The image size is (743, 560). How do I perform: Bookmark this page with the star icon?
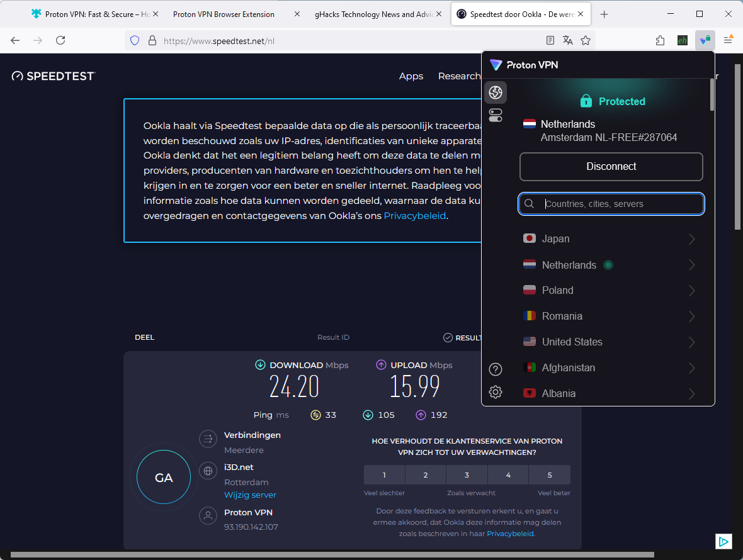coord(586,40)
